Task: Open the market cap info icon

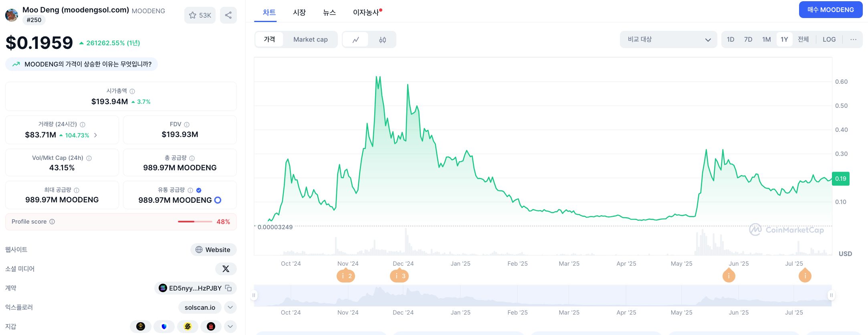Action: (132, 91)
